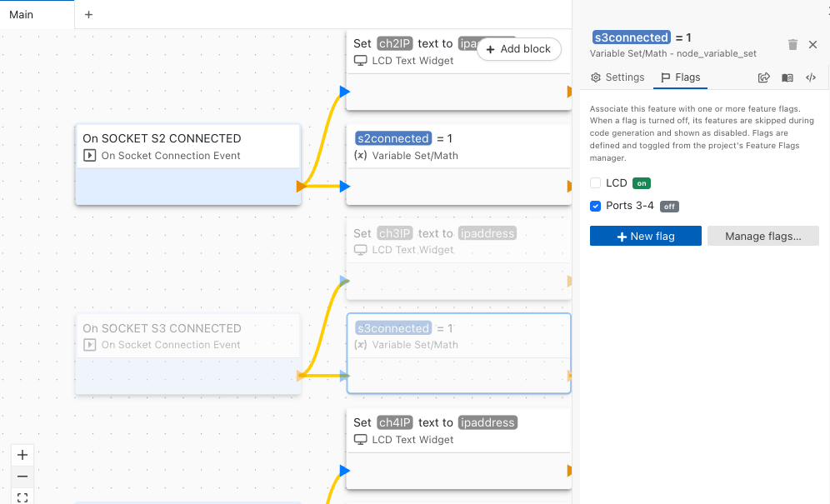The height and width of the screenshot is (504, 830).
Task: Open the Main canvas tab
Action: click(37, 14)
